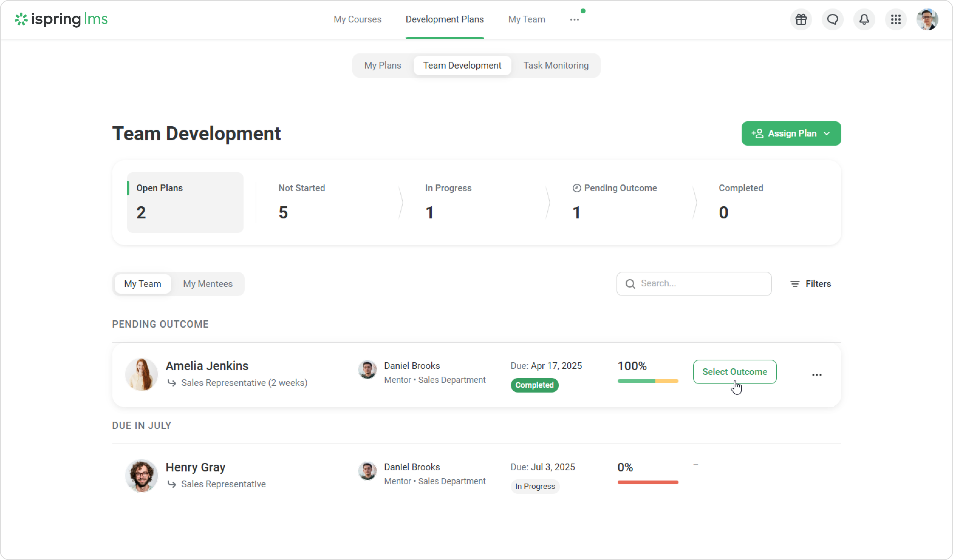Select the My Team toggle

[x=142, y=284]
